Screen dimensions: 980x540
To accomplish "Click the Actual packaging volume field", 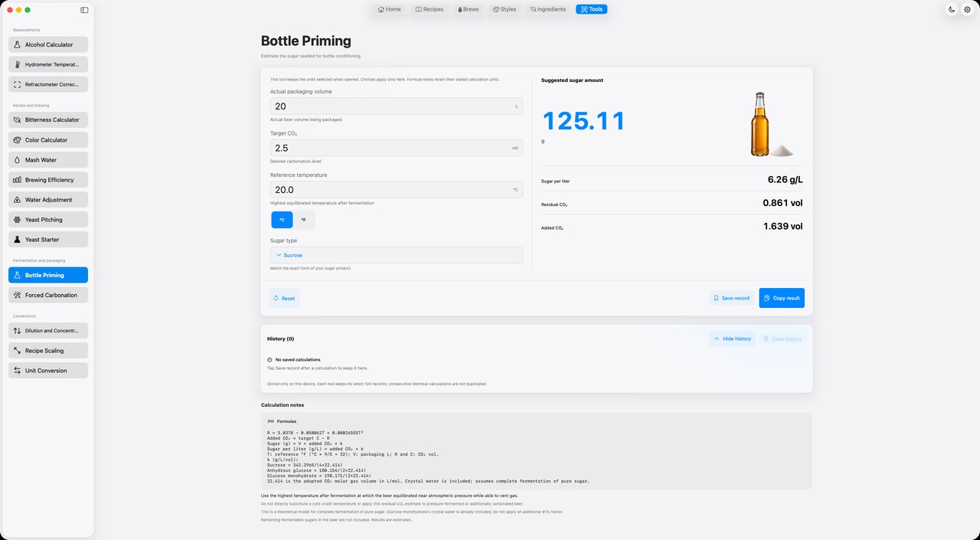I will (x=397, y=106).
